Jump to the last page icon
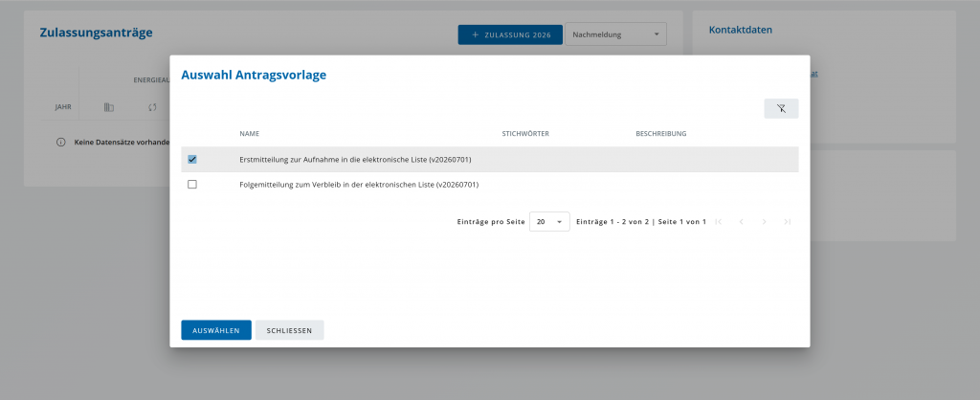Image resolution: width=980 pixels, height=400 pixels. pyautogui.click(x=787, y=222)
